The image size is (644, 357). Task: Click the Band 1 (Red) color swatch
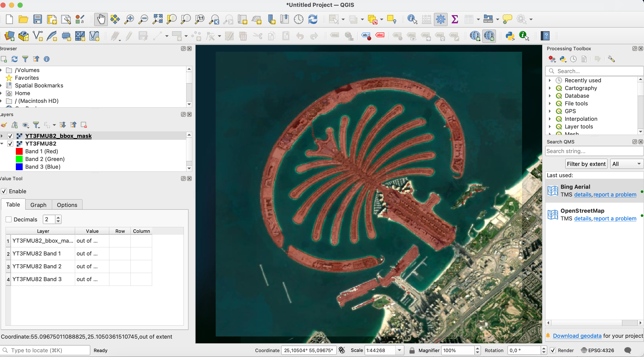click(19, 151)
